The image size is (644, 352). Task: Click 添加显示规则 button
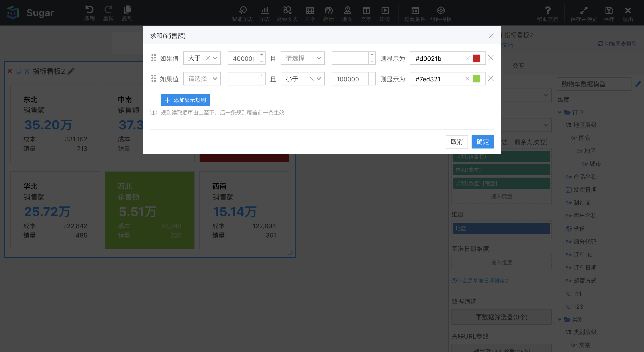coord(185,100)
